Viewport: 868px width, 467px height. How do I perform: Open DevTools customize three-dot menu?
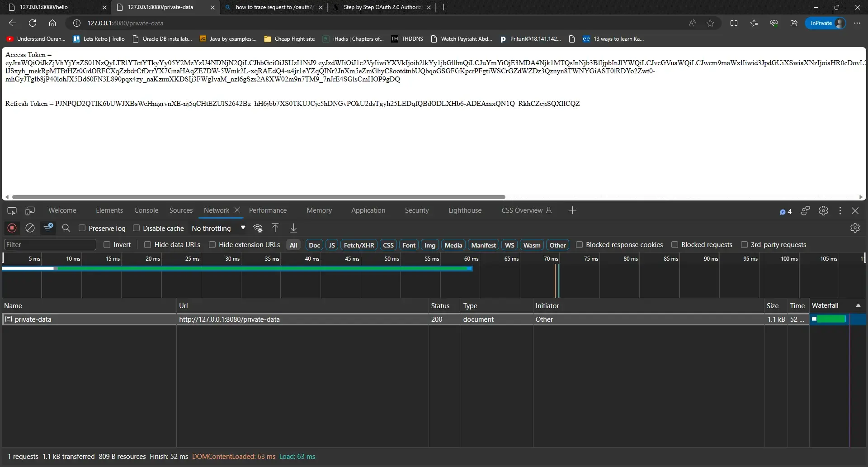click(840, 211)
